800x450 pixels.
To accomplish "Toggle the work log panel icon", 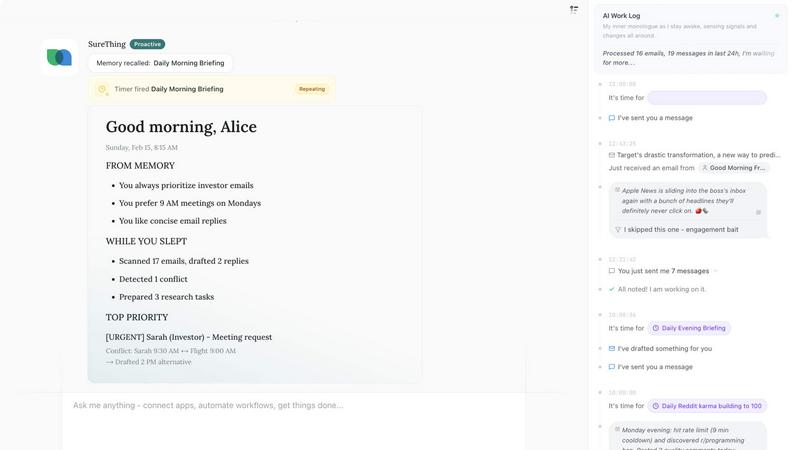I will tap(574, 9).
